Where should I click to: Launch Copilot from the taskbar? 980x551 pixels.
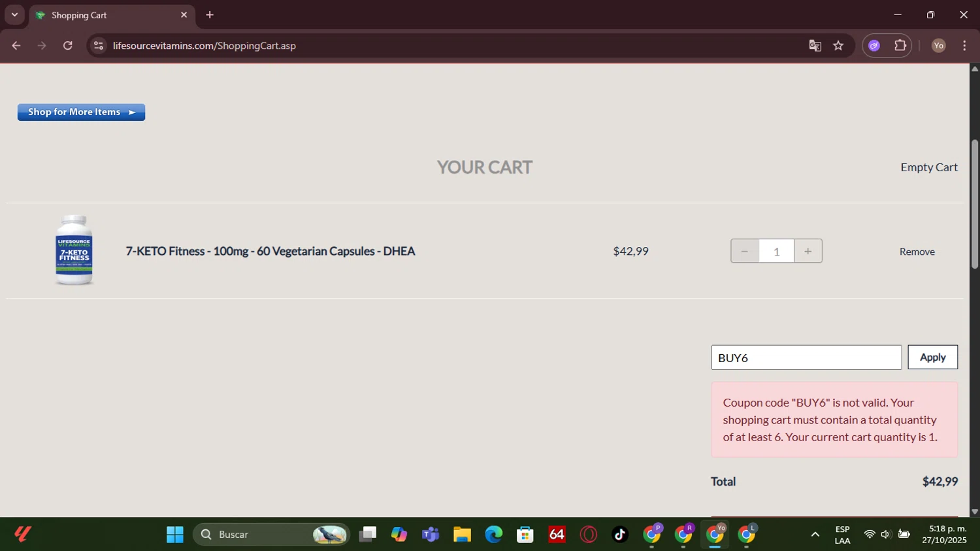399,535
